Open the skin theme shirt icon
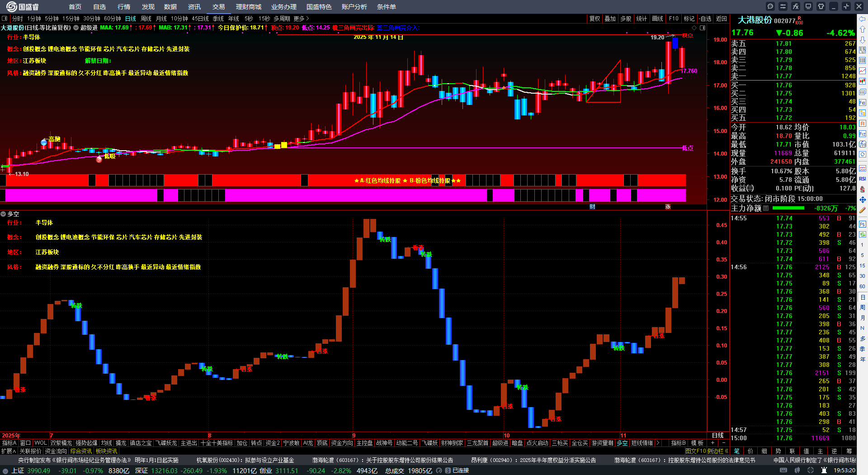868x475 pixels. tap(821, 6)
